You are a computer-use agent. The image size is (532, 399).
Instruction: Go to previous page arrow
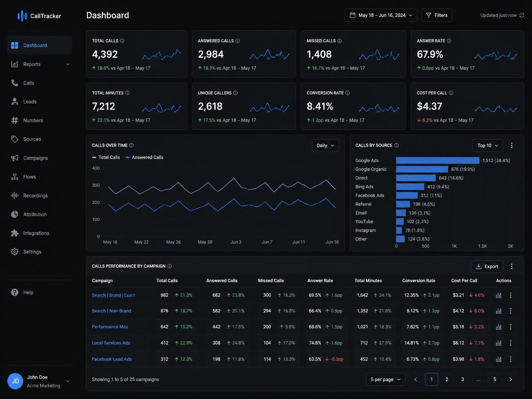click(415, 379)
